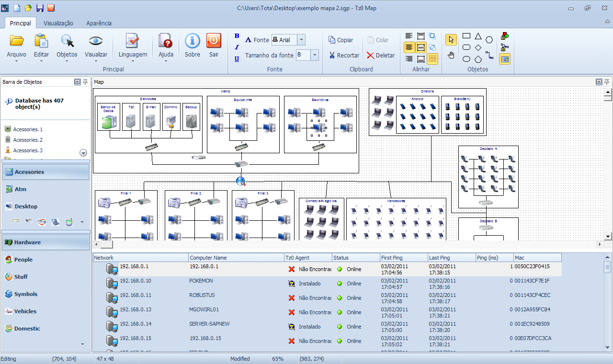Open the Fonte family dropdown

tap(301, 40)
